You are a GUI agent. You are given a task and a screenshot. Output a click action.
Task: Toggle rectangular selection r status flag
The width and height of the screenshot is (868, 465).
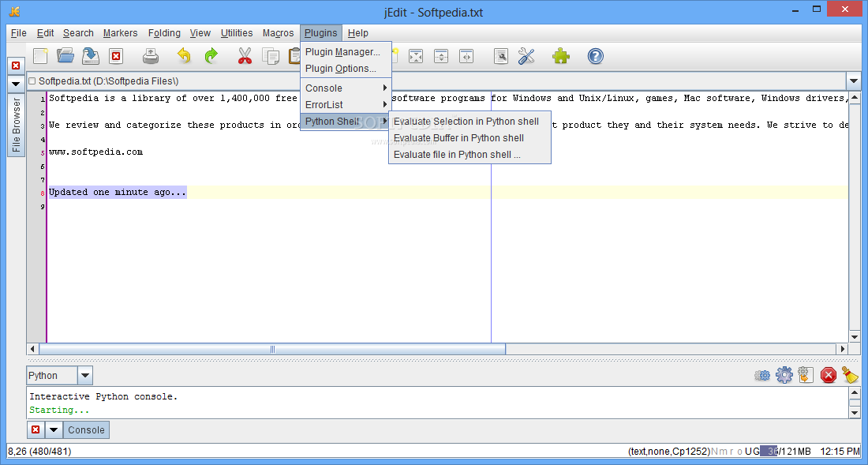731,452
